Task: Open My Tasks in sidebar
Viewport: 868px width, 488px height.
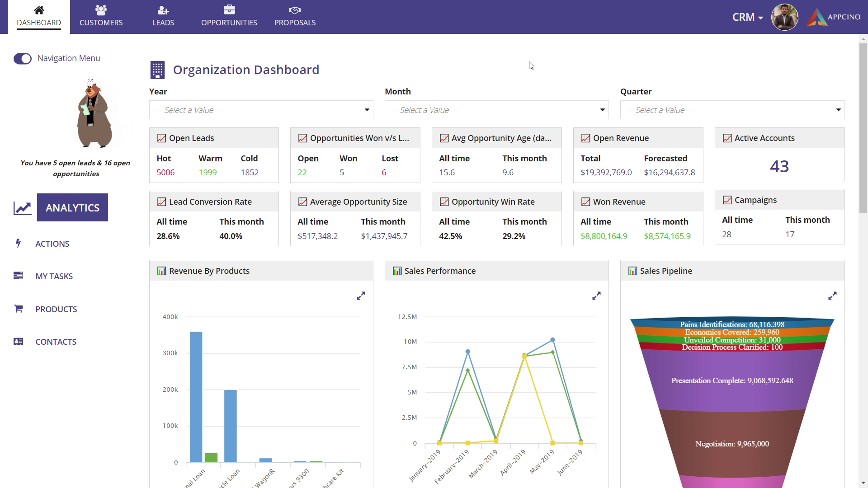Action: coord(54,276)
